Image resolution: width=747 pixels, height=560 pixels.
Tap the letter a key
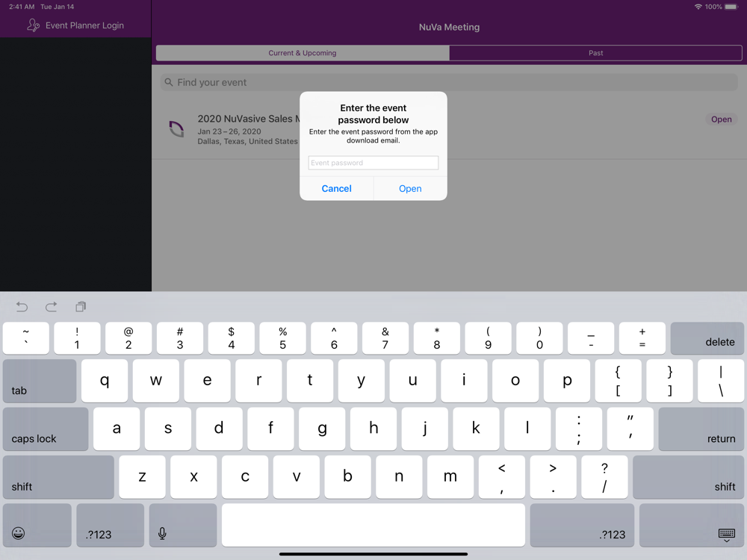pyautogui.click(x=117, y=429)
